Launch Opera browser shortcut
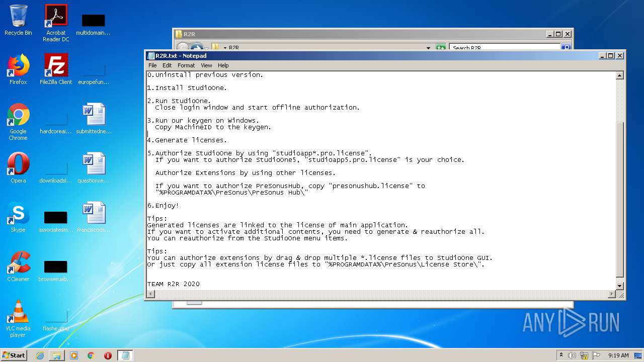 point(18,168)
